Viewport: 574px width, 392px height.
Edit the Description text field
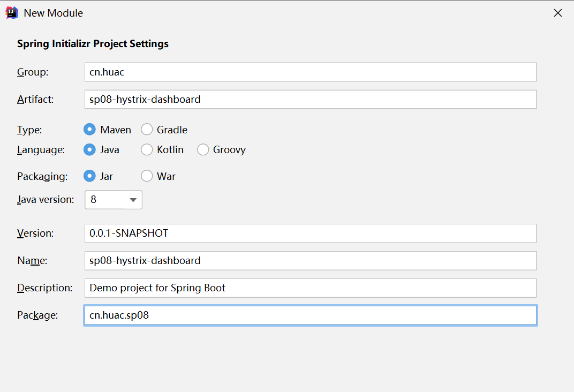[x=310, y=288]
